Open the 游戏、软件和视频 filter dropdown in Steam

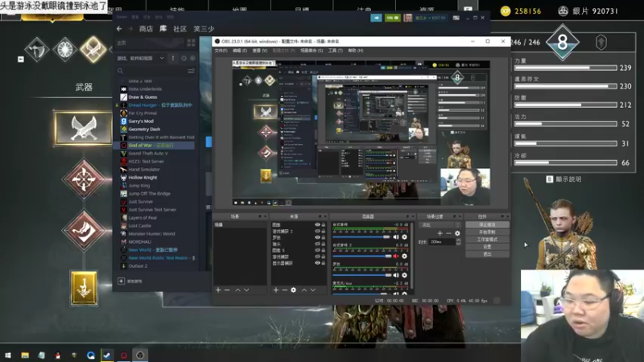(x=140, y=58)
